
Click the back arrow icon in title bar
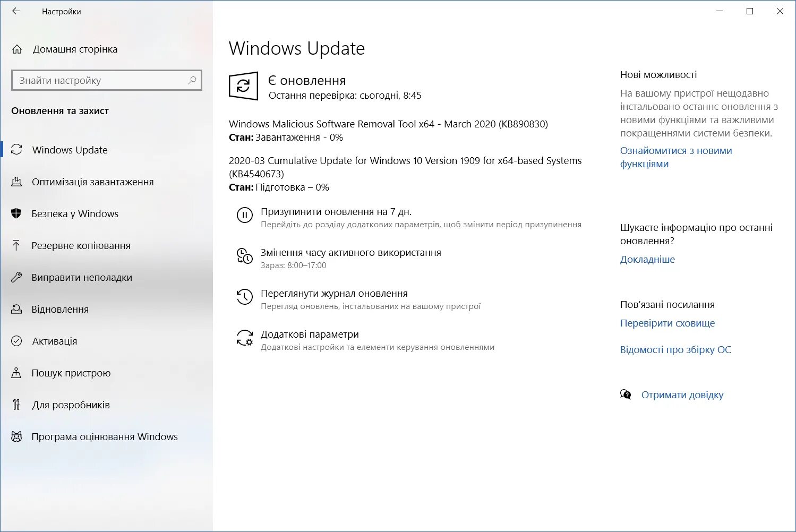point(16,11)
